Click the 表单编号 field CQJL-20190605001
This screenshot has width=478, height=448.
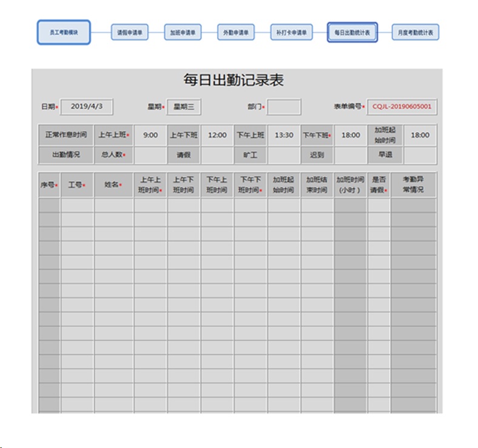(x=402, y=107)
